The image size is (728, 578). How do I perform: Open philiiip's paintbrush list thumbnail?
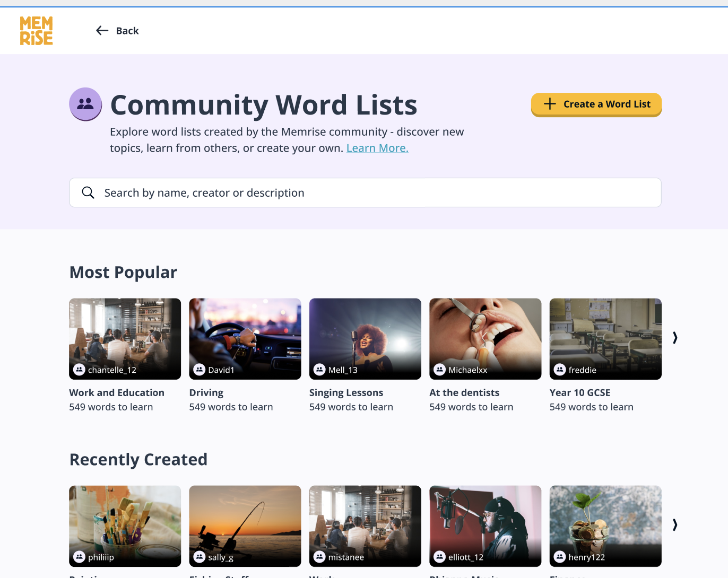(x=125, y=526)
